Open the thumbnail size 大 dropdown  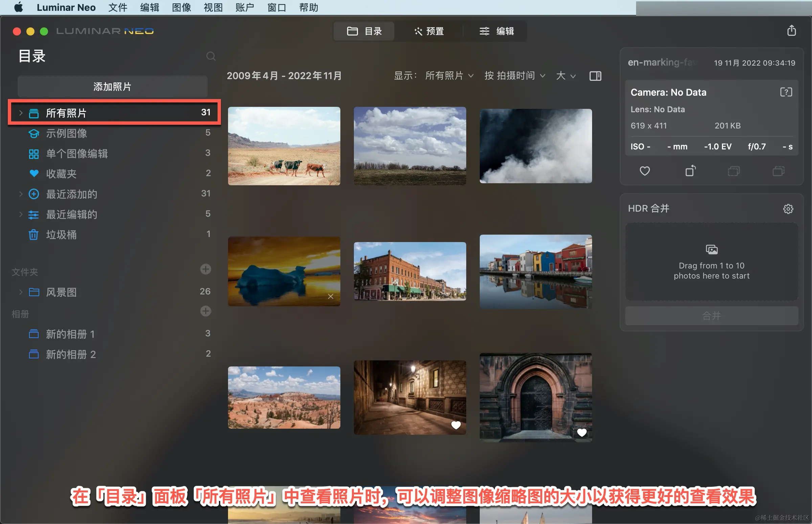tap(565, 75)
